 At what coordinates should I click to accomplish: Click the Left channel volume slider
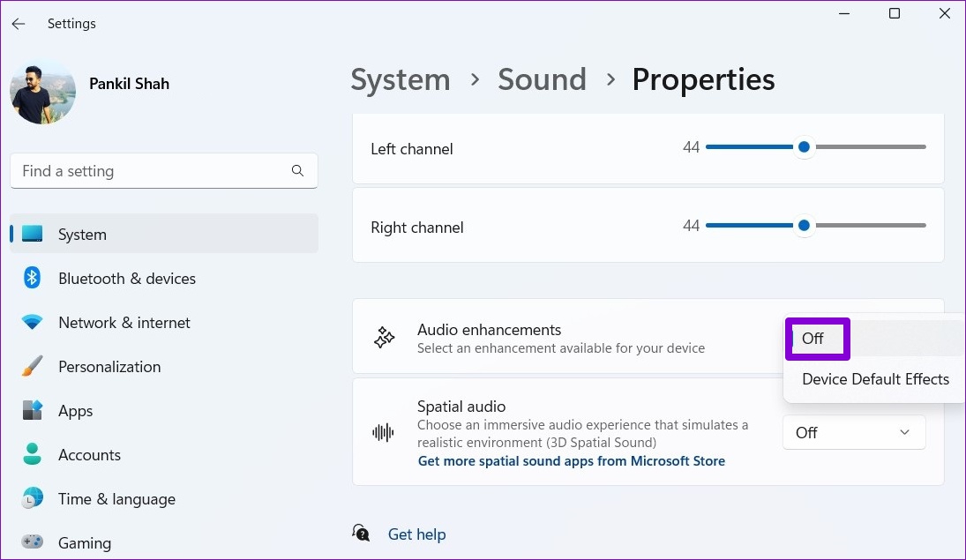pos(815,147)
